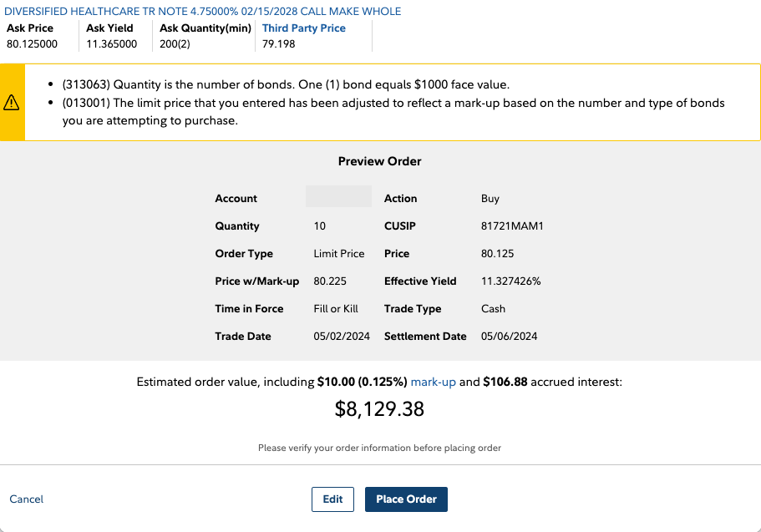
Task: Click the estimated order total $8,129.38
Action: [x=379, y=408]
